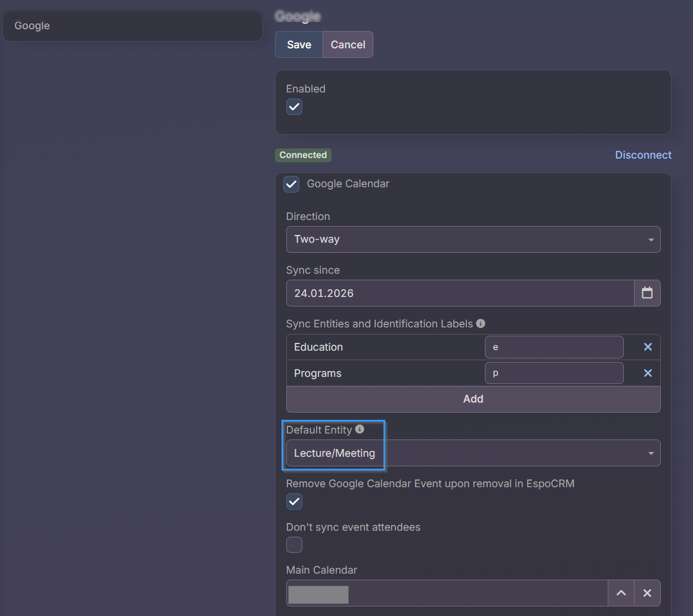The width and height of the screenshot is (693, 616).
Task: Open the Sync since calendar picker
Action: 647,293
